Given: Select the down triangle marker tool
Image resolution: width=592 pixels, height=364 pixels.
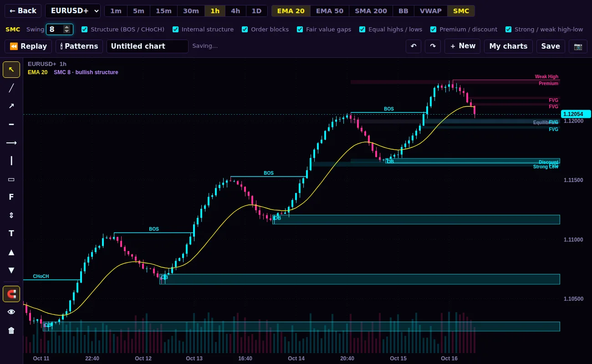Looking at the screenshot, I should 11,270.
